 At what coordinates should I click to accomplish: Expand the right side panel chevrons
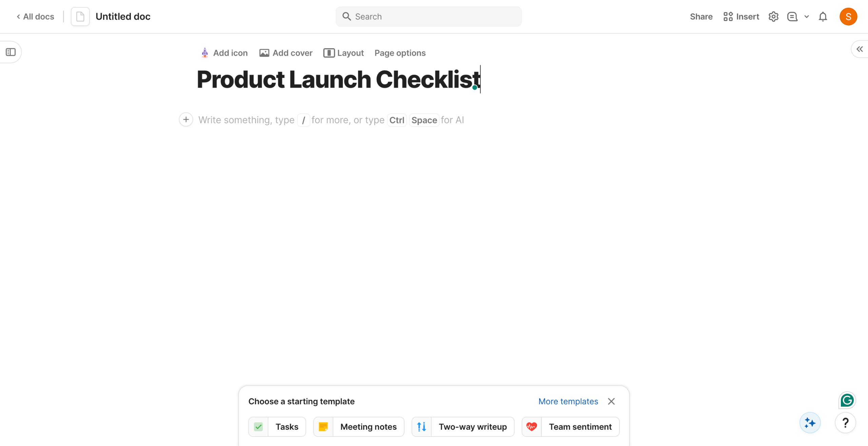860,50
